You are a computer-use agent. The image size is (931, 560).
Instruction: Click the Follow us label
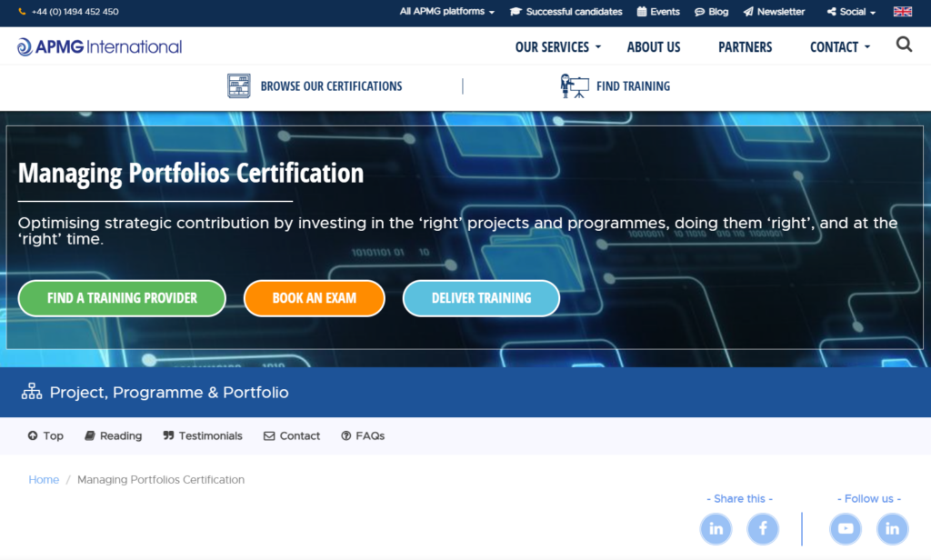tap(869, 499)
